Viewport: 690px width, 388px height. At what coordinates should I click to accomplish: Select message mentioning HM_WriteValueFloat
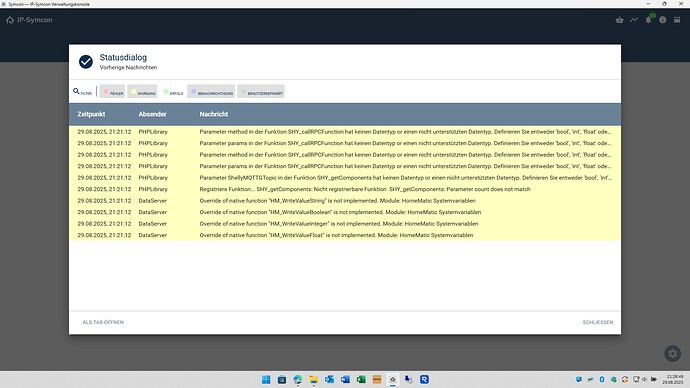[x=345, y=235]
